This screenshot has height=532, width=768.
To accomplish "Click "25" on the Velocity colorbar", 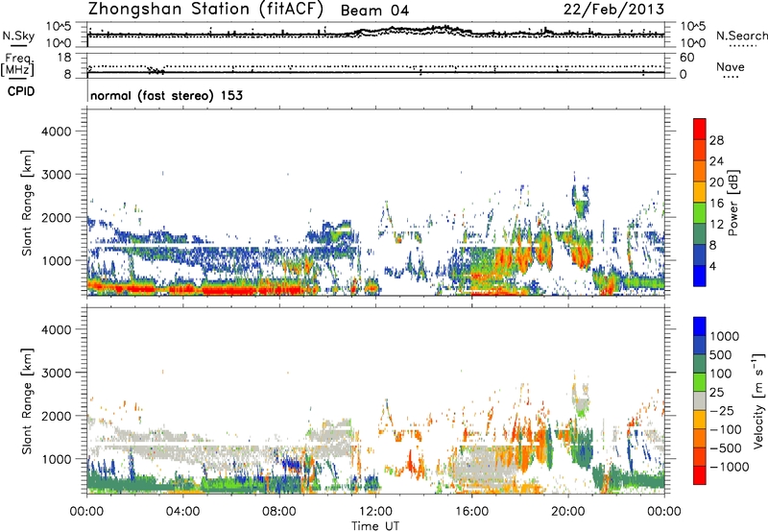I will 716,393.
